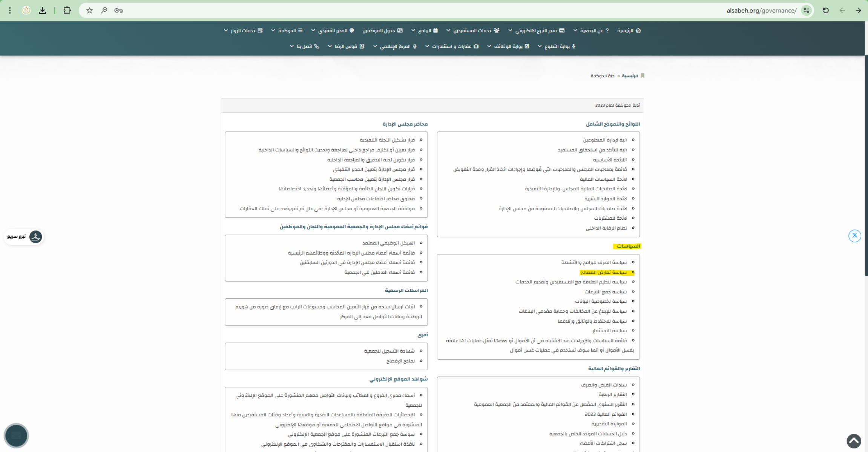
Task: Open the سياسة لخصوصية البيانات link
Action: click(x=601, y=301)
